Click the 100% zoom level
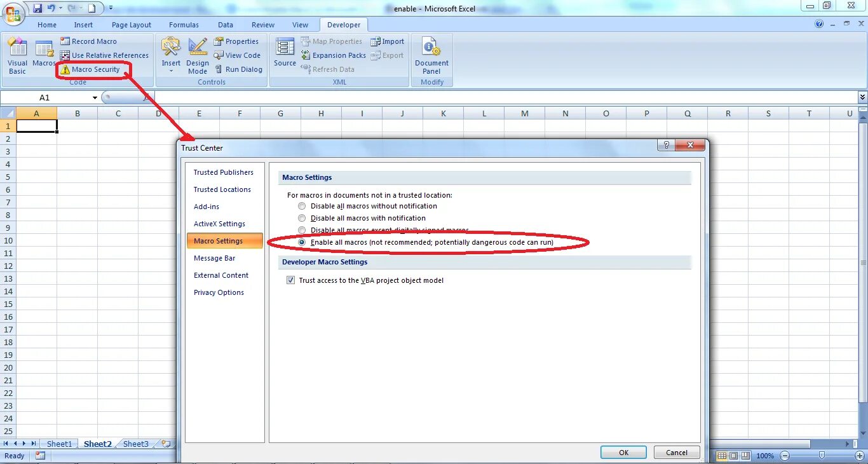This screenshot has width=868, height=464. coord(765,456)
